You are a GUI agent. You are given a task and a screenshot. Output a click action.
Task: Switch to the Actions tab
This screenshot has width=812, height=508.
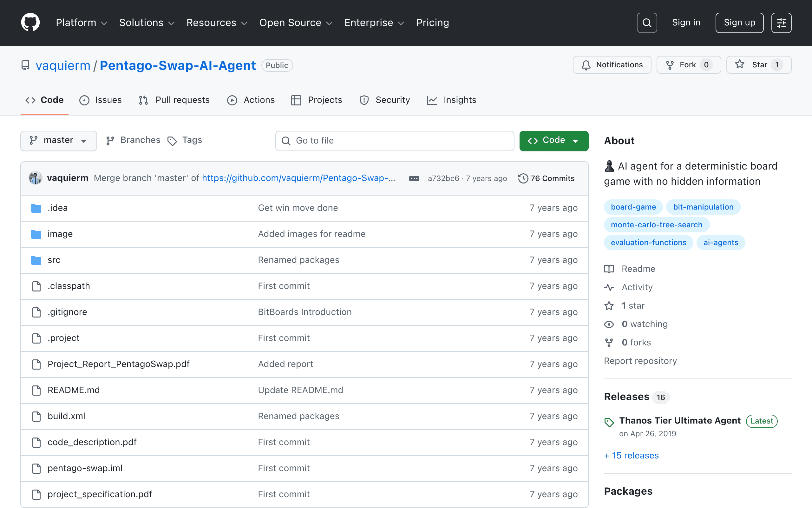click(251, 100)
